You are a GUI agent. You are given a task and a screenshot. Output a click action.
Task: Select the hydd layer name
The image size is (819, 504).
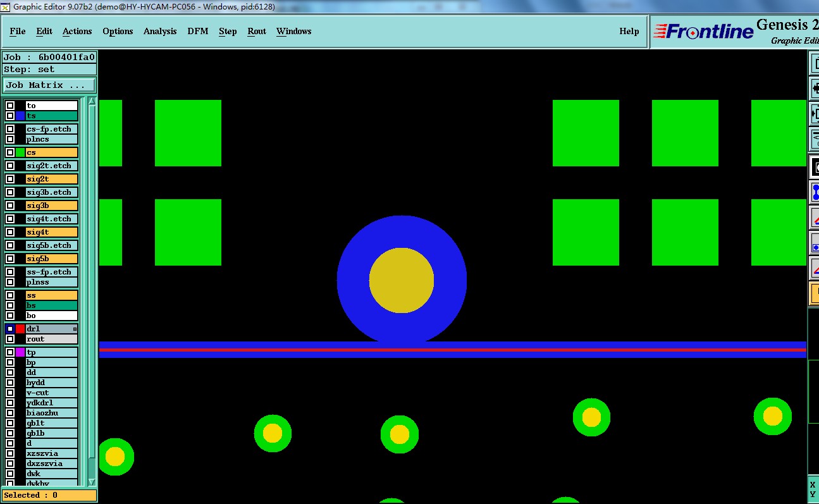52,383
